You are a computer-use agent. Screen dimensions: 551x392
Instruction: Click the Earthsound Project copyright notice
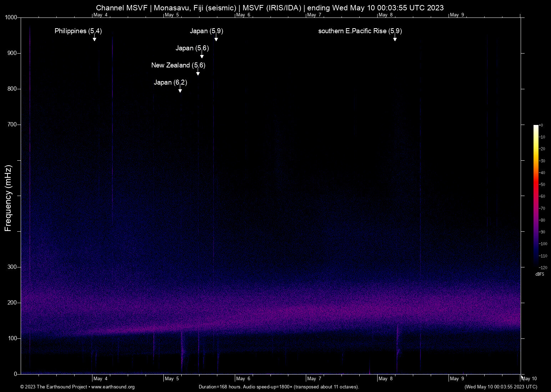(77, 387)
